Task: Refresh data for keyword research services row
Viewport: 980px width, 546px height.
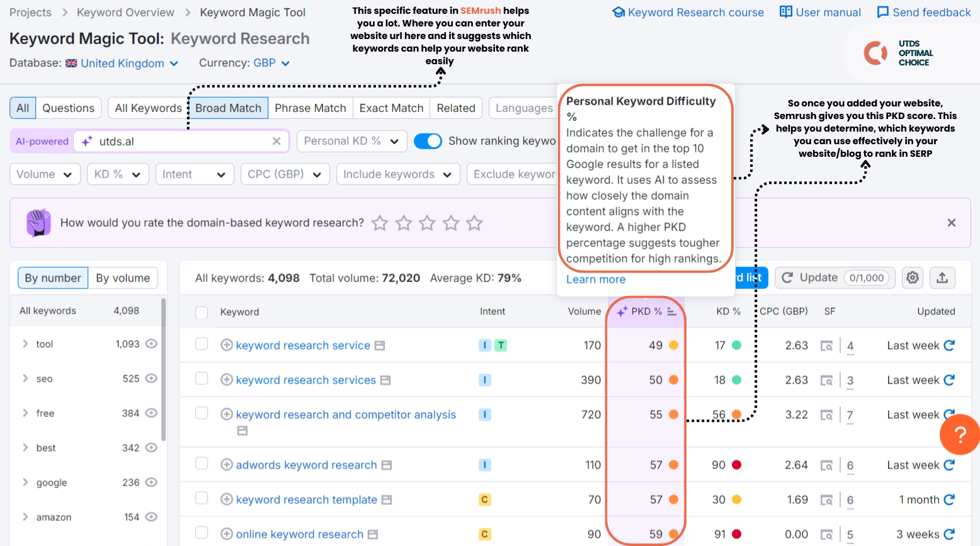Action: click(x=950, y=380)
